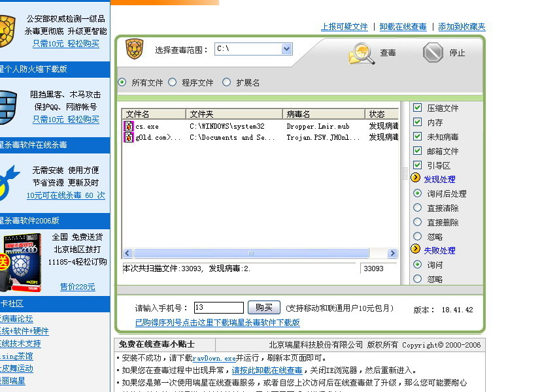This screenshot has width=540, height=392.
Task: Open the 线技术支持 sidebar link
Action: (20, 344)
